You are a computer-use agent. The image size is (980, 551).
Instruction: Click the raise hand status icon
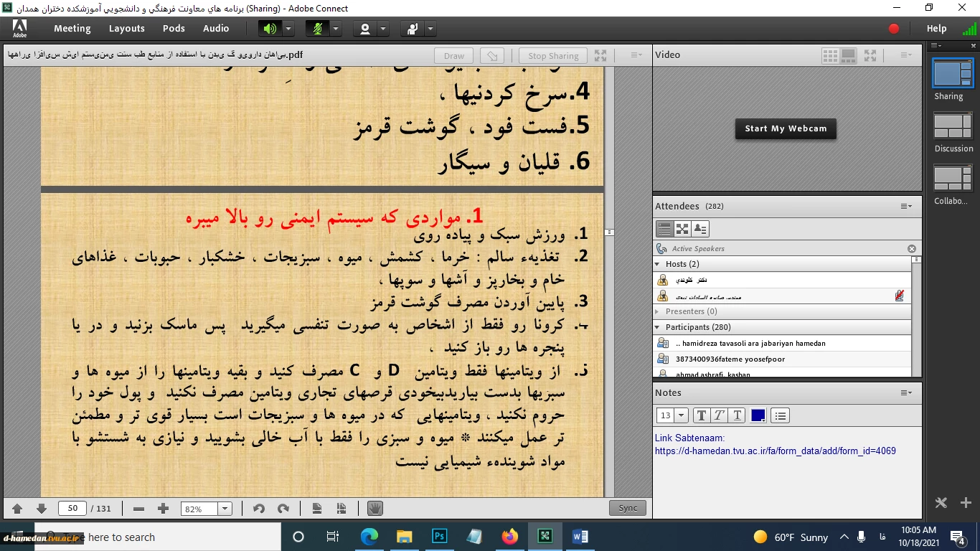tap(413, 29)
